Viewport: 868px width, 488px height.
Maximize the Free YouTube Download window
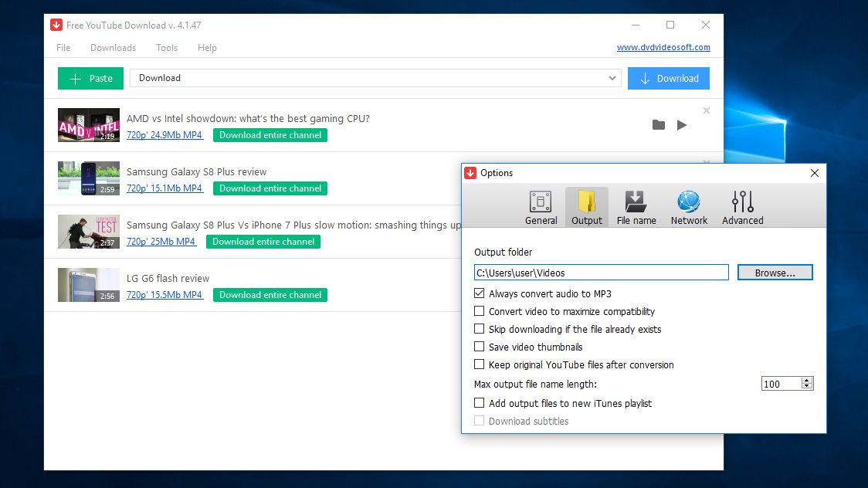click(670, 25)
